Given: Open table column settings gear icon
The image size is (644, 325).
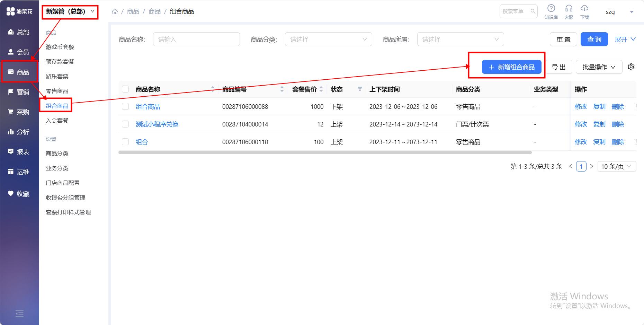Looking at the screenshot, I should [631, 67].
